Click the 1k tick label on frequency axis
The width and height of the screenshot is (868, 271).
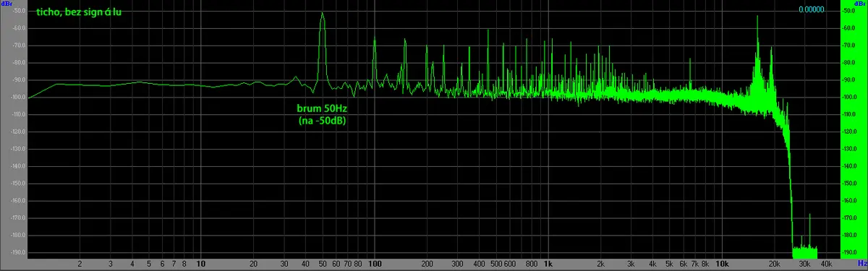pos(548,264)
